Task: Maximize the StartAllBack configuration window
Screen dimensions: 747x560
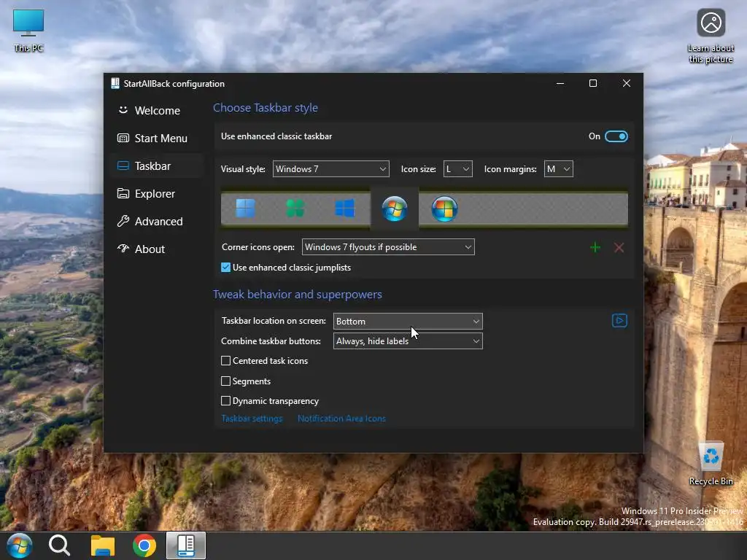Action: [x=593, y=83]
